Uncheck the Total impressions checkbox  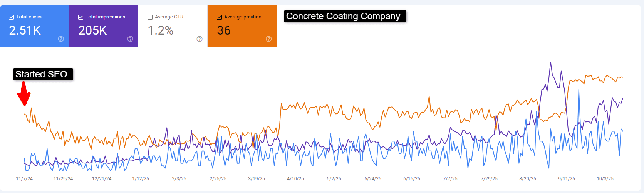[x=81, y=17]
